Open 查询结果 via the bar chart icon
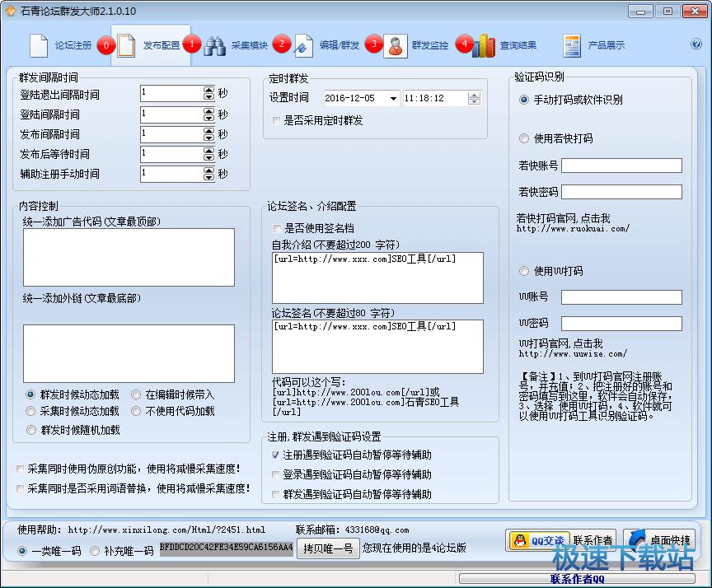 (x=484, y=45)
